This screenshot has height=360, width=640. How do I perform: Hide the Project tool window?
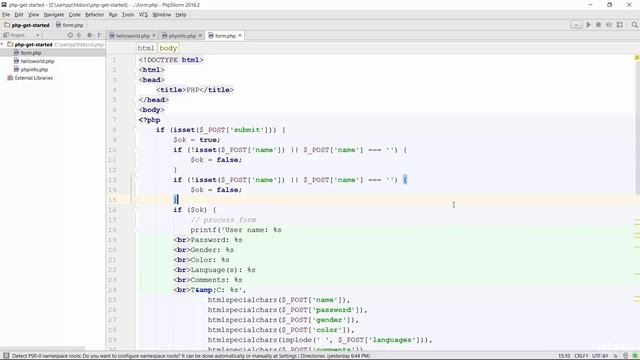pyautogui.click(x=100, y=36)
